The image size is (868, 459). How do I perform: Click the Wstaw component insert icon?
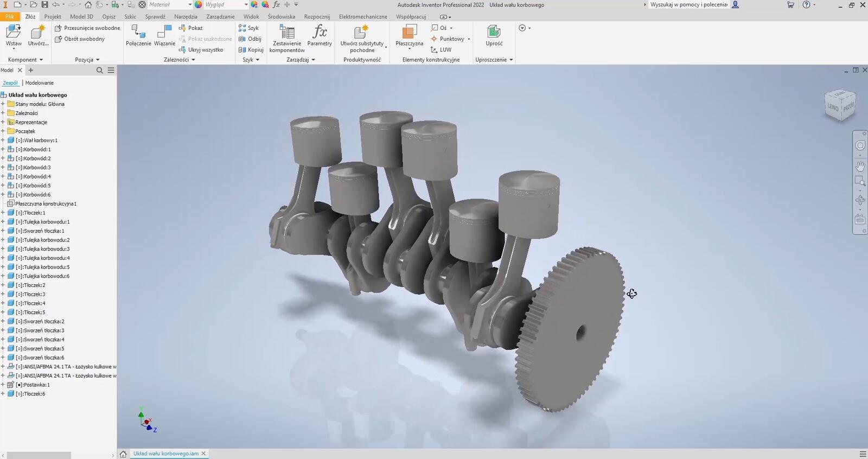(13, 32)
